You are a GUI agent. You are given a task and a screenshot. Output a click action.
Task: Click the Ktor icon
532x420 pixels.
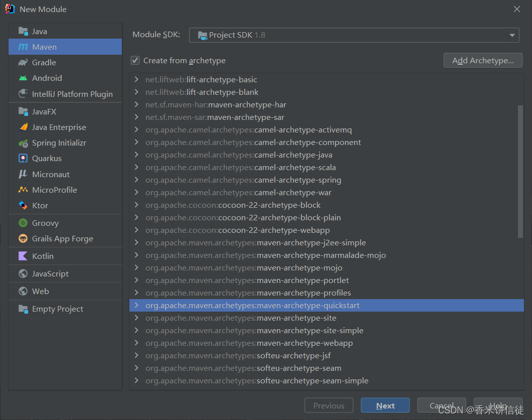tap(23, 205)
